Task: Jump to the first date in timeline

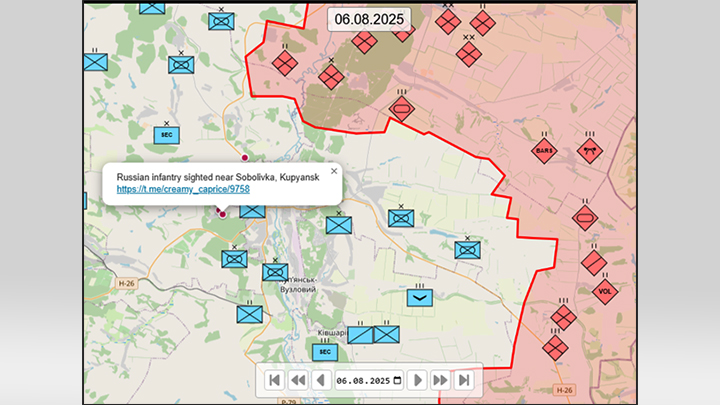Action: click(275, 380)
